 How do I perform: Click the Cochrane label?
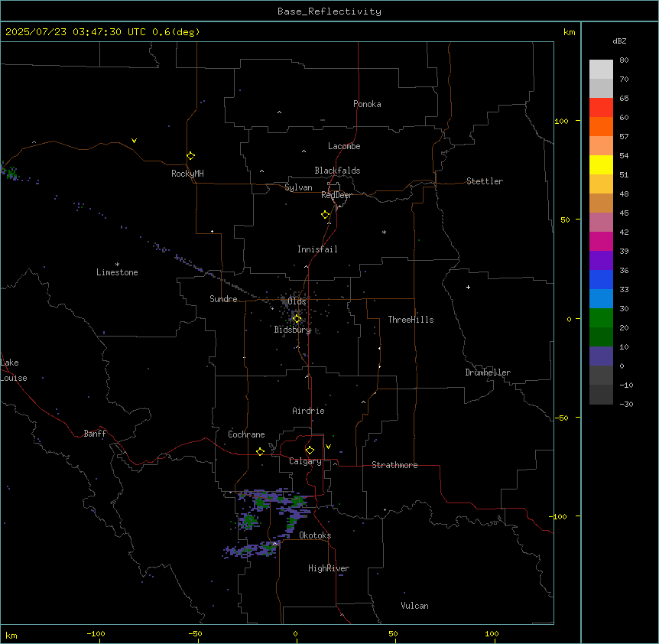pyautogui.click(x=246, y=434)
